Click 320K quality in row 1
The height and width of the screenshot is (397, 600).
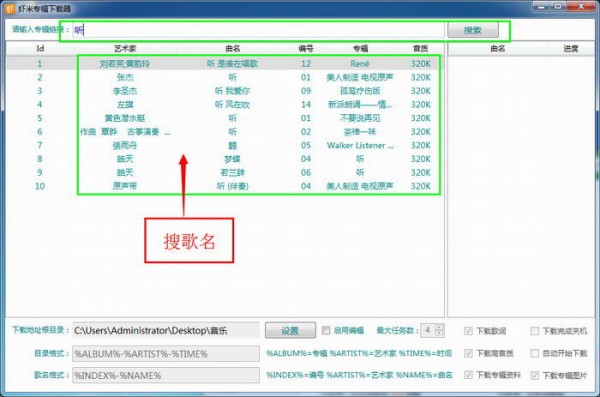click(421, 64)
